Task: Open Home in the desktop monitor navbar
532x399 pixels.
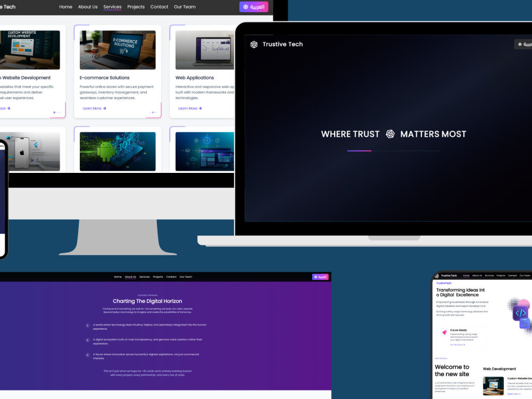Action: (x=65, y=7)
